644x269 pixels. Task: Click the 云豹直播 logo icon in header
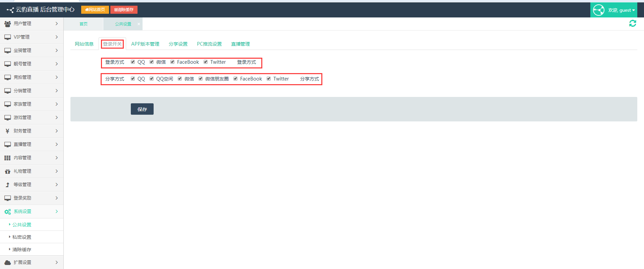[x=10, y=10]
